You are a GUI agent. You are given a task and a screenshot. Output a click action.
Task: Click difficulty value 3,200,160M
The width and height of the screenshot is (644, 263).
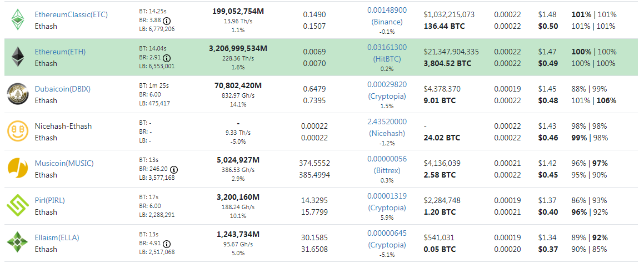point(238,198)
